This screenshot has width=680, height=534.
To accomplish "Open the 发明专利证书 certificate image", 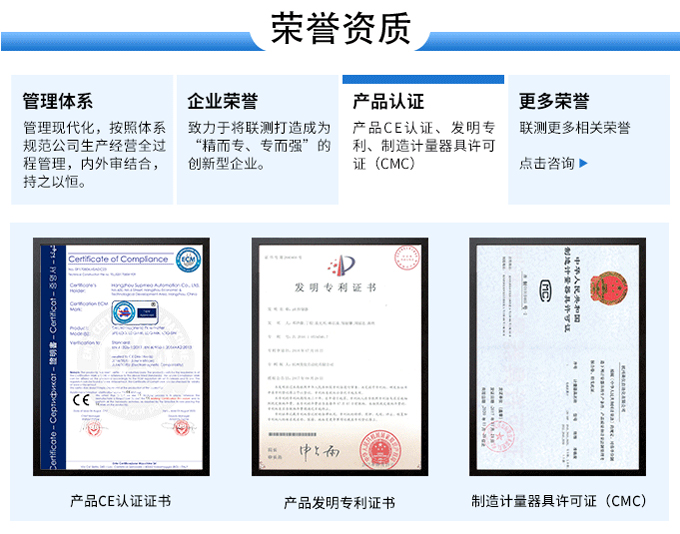I will click(x=339, y=357).
